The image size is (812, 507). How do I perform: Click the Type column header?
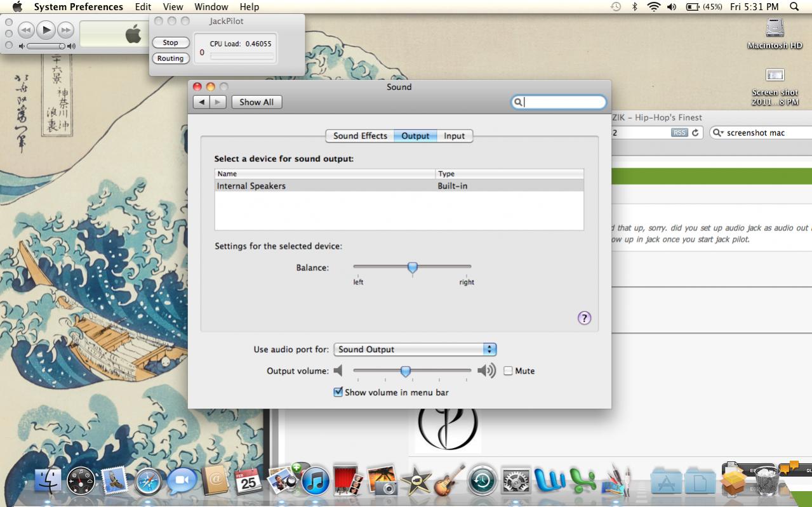point(510,174)
